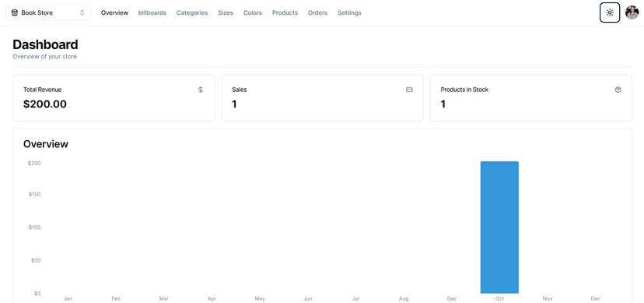Navigate to the Colors tab
The height and width of the screenshot is (303, 644).
point(253,12)
